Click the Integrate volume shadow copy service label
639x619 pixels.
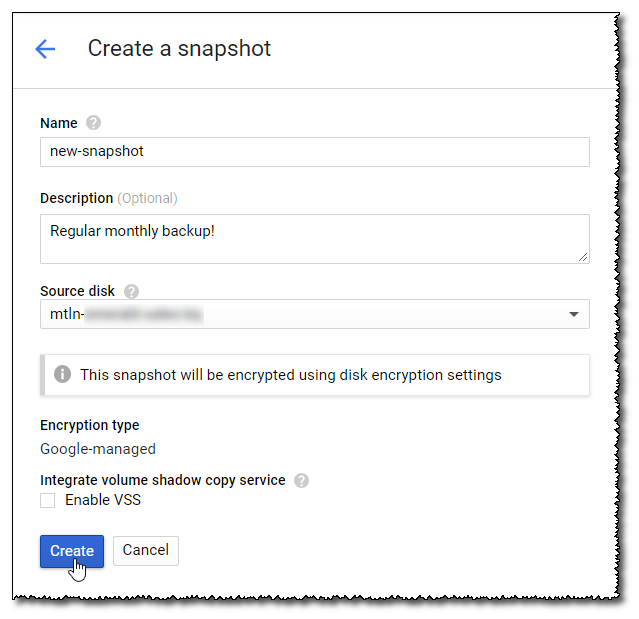pos(163,480)
